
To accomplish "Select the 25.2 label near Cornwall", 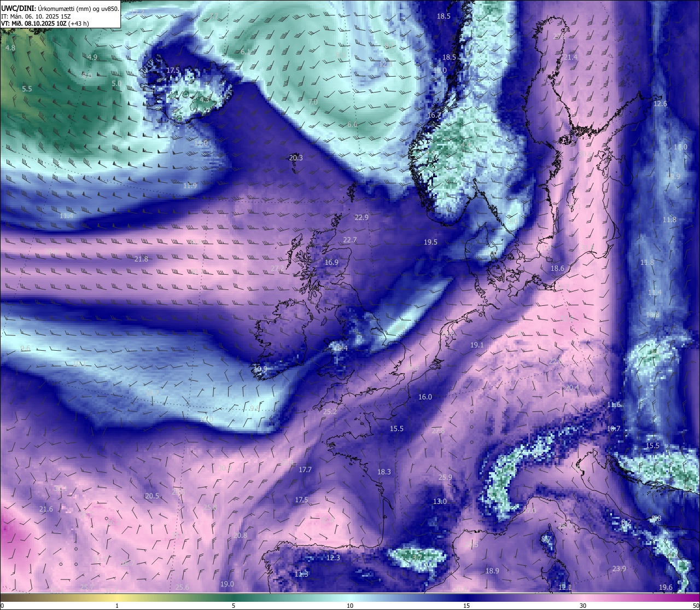I will point(330,411).
